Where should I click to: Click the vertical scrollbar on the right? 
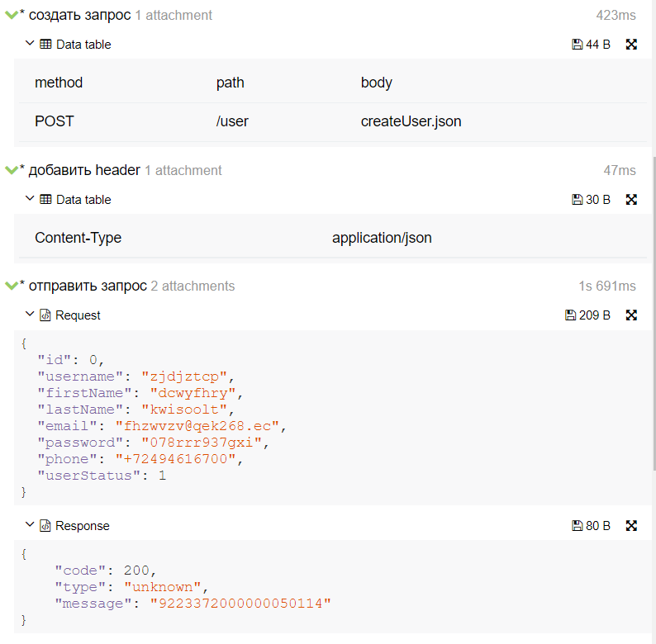pyautogui.click(x=654, y=314)
